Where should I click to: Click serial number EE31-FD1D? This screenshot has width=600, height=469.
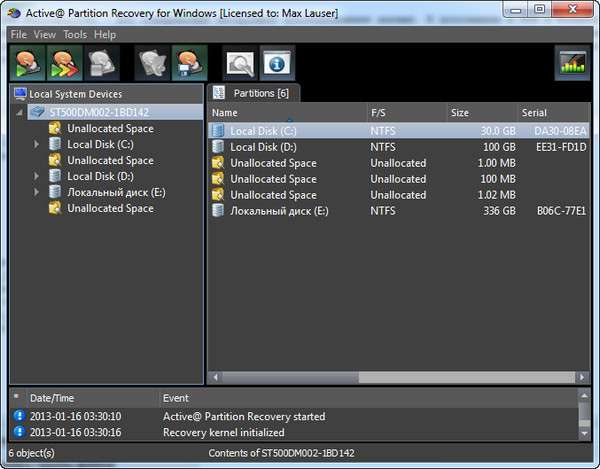561,147
